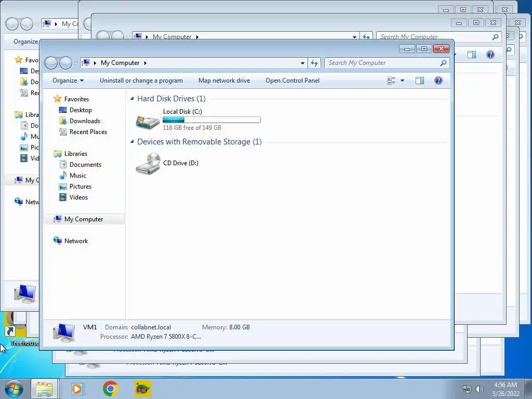Click the network tray icon
532x399 pixels.
click(x=467, y=389)
